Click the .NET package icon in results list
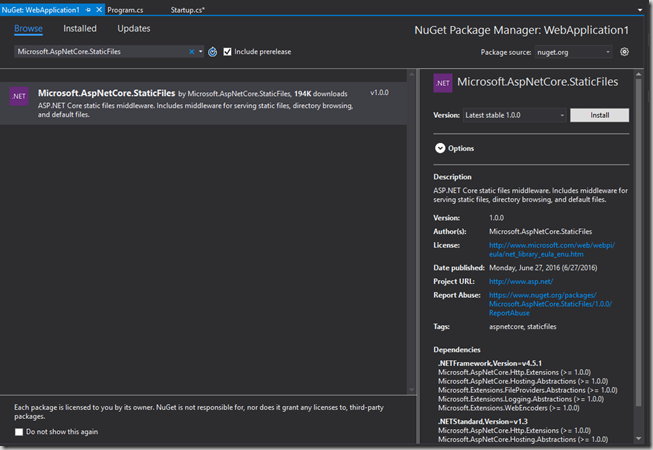The width and height of the screenshot is (653, 450). point(19,96)
